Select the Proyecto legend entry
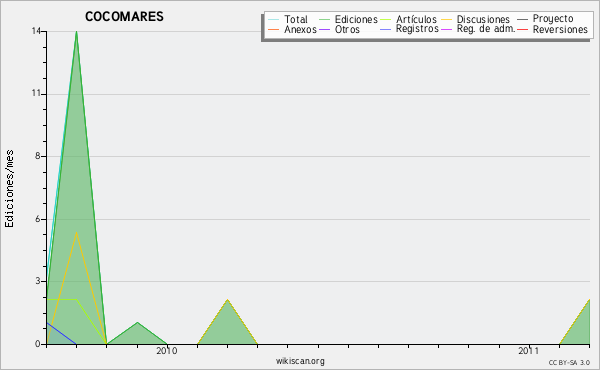Image resolution: width=600 pixels, height=370 pixels. [x=545, y=19]
